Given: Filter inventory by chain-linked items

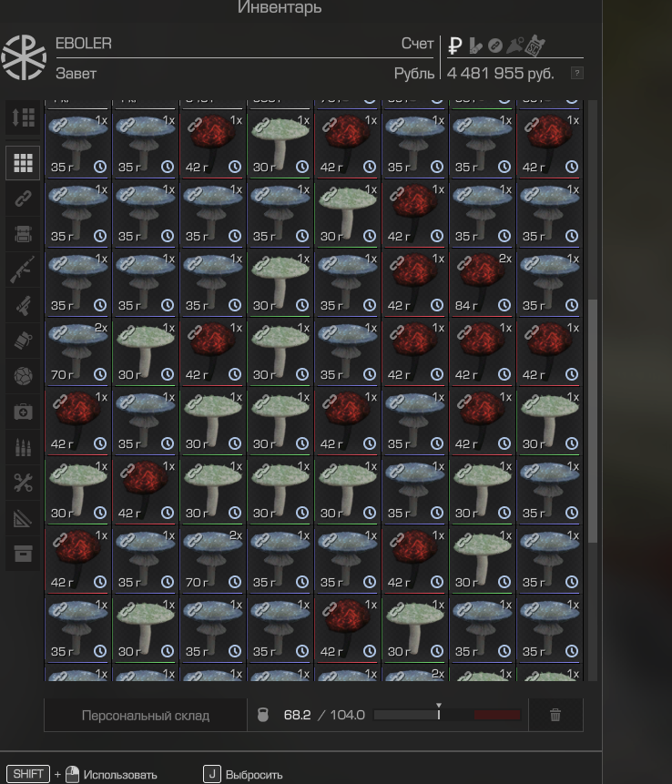Looking at the screenshot, I should coord(23,199).
